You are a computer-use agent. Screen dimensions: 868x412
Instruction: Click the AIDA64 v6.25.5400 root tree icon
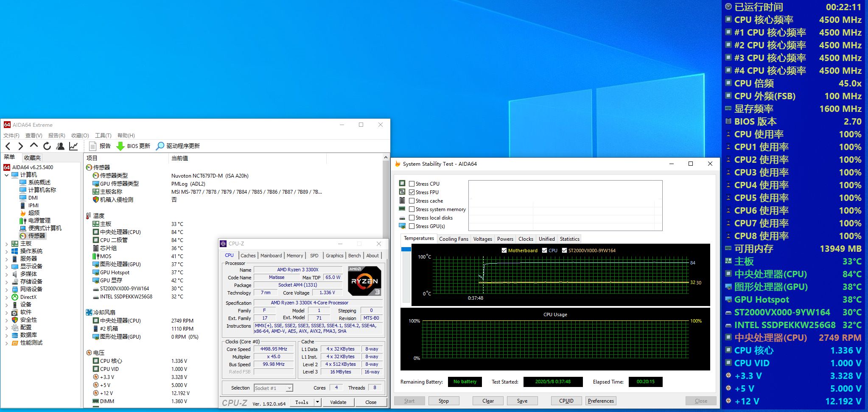tap(7, 167)
